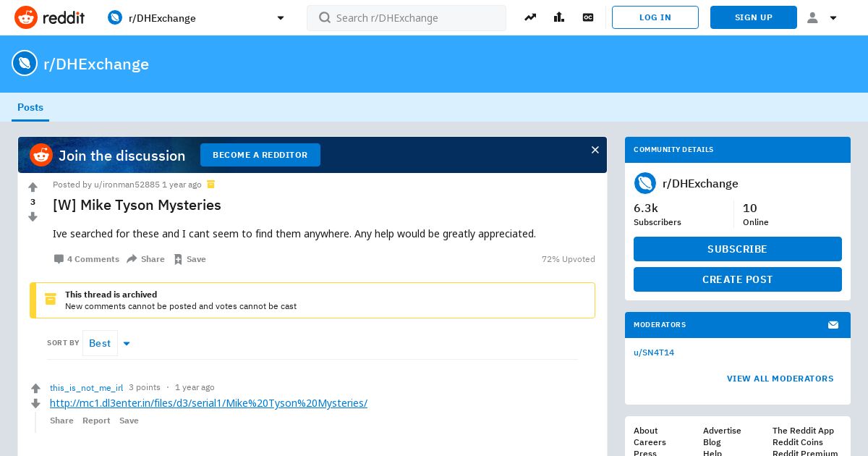Image resolution: width=868 pixels, height=456 pixels.
Task: Upvote this_is_not_me_irl's comment
Action: pyautogui.click(x=35, y=389)
